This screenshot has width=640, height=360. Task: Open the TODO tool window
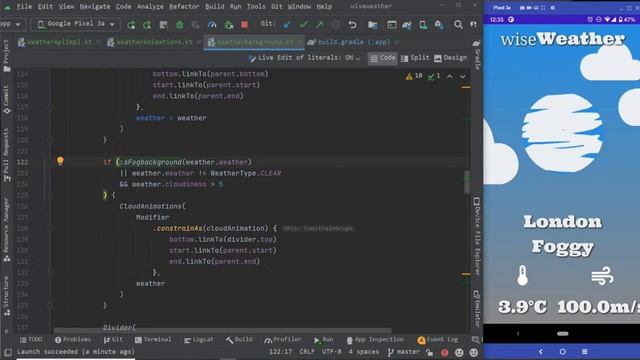[x=31, y=340]
